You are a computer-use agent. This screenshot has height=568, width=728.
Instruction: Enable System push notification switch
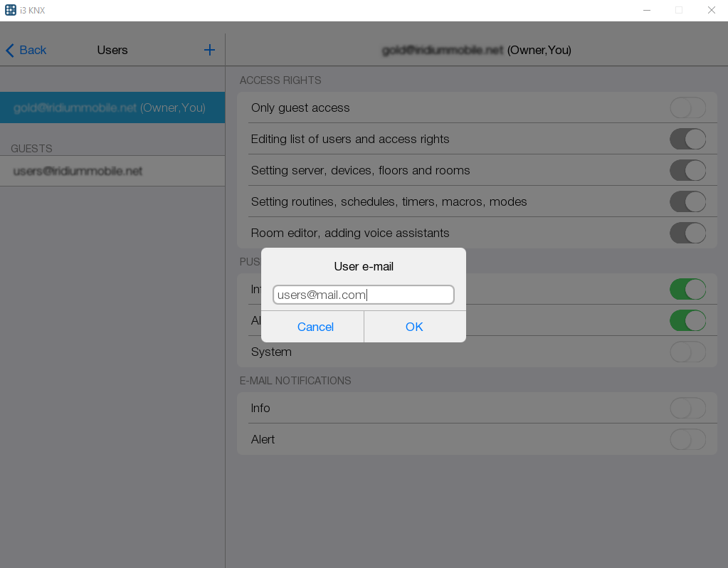pyautogui.click(x=687, y=352)
